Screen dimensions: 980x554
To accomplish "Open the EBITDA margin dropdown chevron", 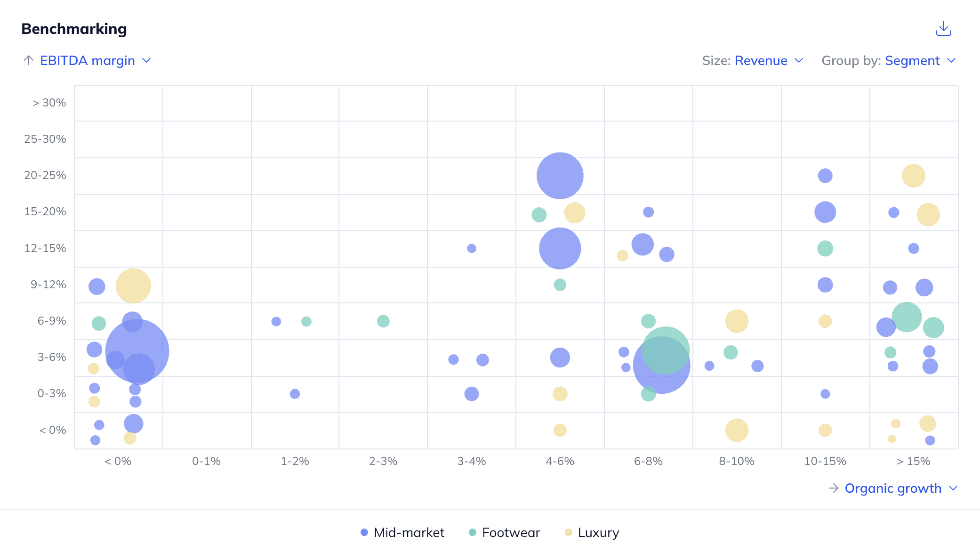I will [x=146, y=60].
